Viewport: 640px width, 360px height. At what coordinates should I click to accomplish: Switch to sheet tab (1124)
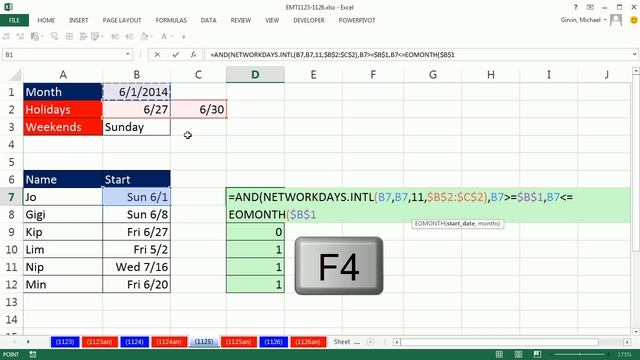134,342
